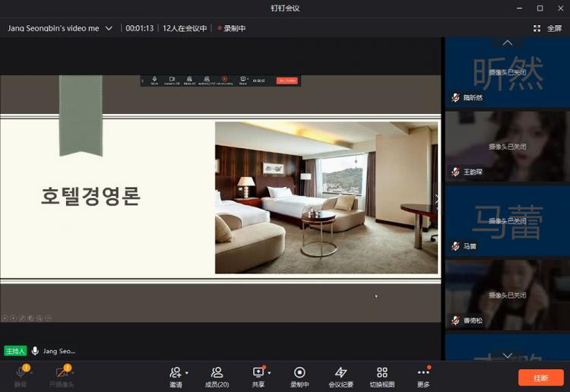The width and height of the screenshot is (570, 392).
Task: Click the 共享 screen share icon
Action: (x=258, y=372)
